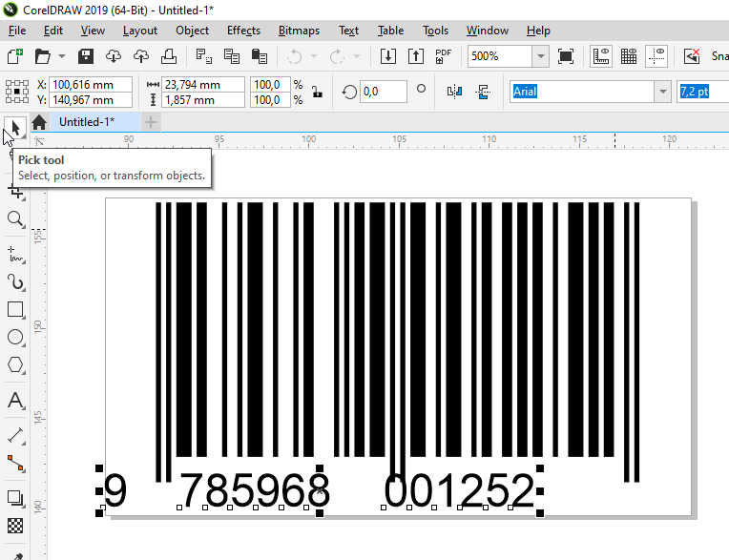
Task: Click the Export icon
Action: point(416,56)
